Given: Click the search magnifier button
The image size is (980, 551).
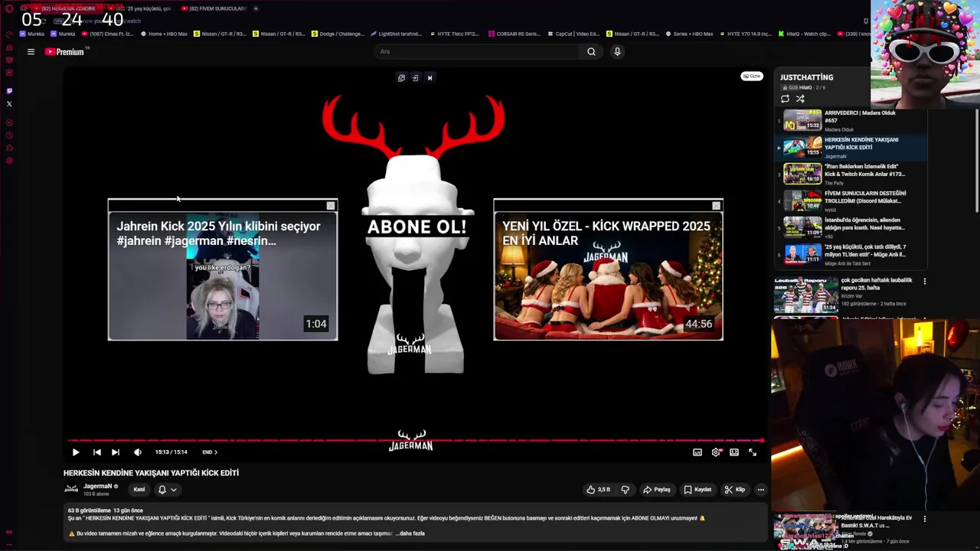Looking at the screenshot, I should 591,51.
